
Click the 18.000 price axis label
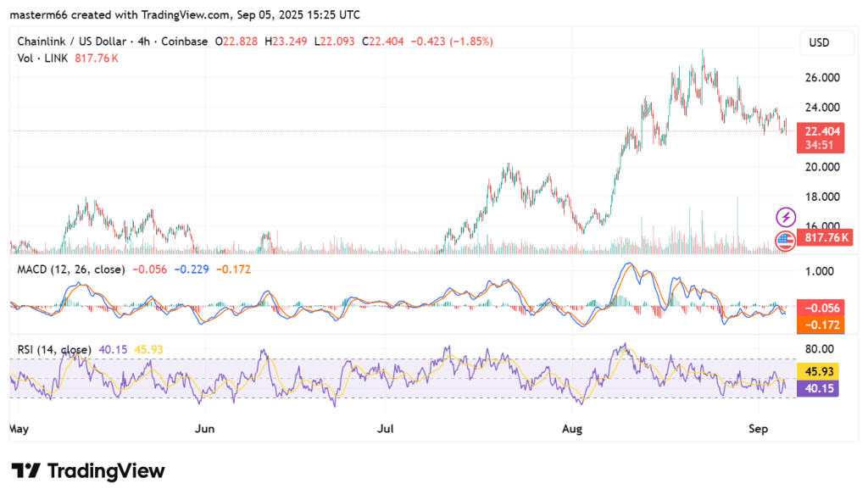822,197
